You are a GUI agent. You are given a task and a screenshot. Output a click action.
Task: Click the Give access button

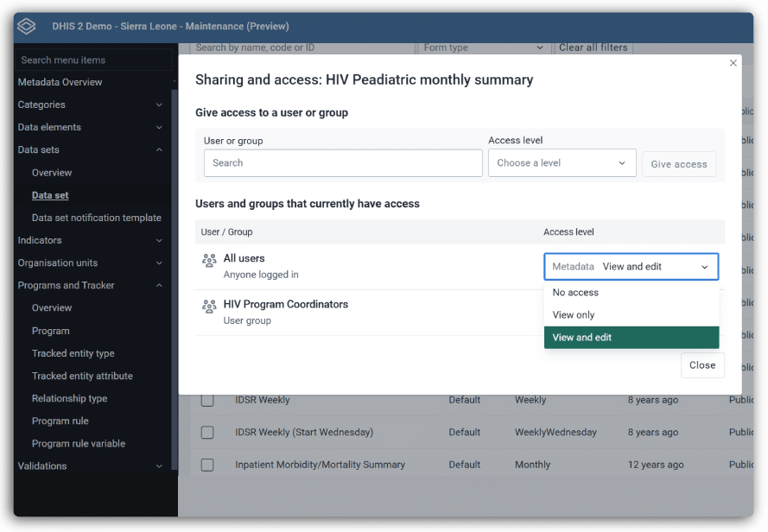click(x=679, y=164)
